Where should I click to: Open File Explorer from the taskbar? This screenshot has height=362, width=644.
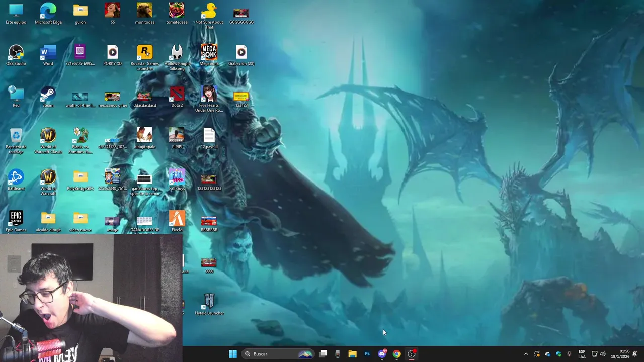tap(352, 354)
